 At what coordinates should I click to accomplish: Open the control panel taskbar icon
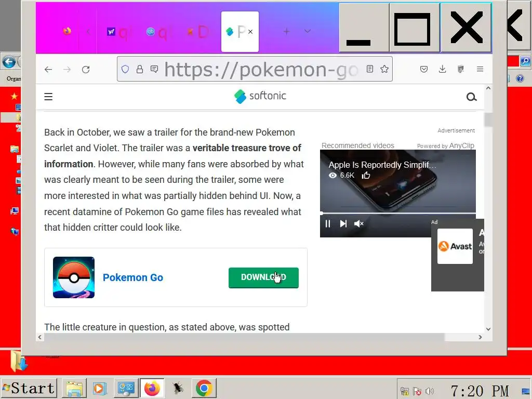[x=126, y=388]
